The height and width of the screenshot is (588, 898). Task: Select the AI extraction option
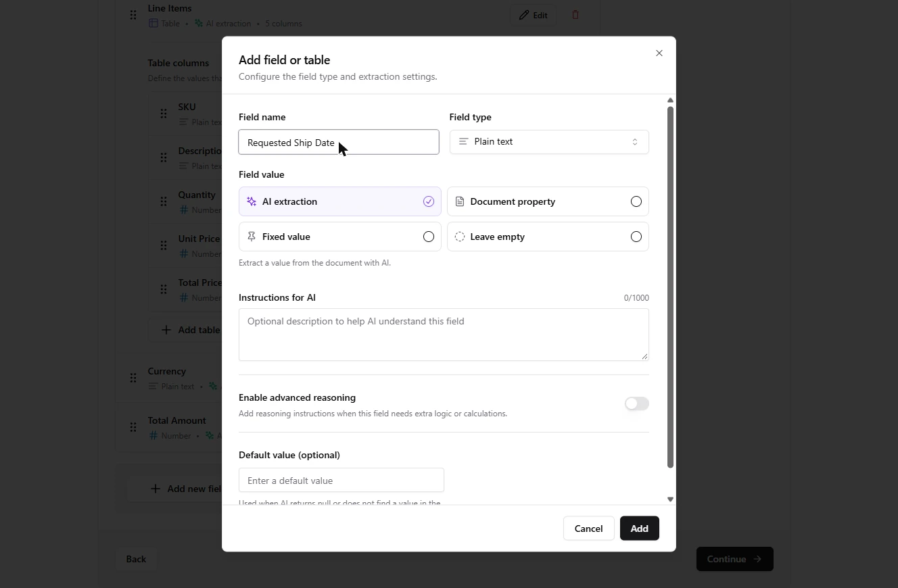coord(340,201)
